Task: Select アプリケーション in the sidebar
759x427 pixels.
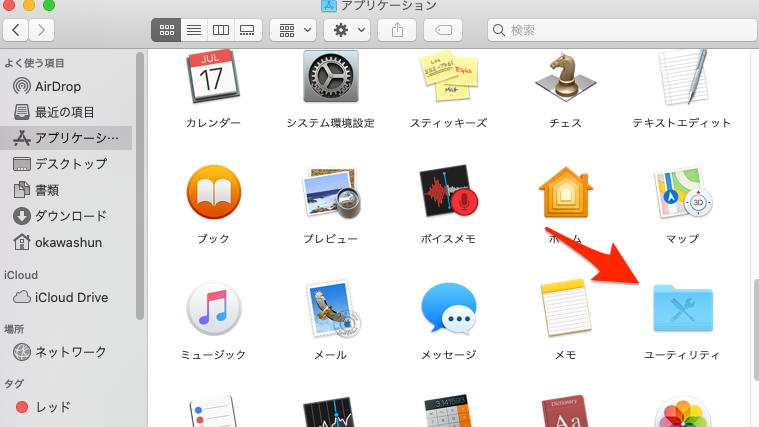Action: coord(66,138)
